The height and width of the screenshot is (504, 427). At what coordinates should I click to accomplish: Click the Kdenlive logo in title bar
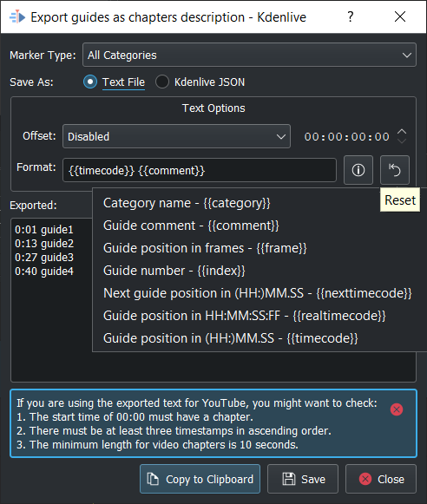(x=17, y=16)
